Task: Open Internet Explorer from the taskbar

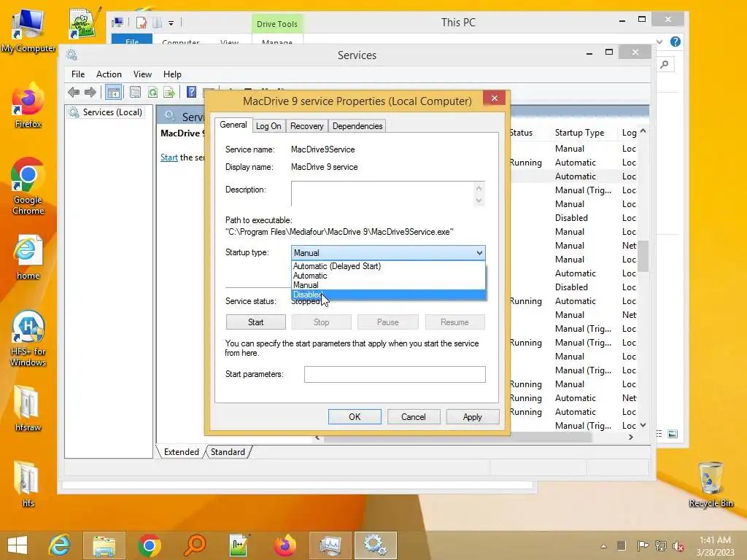Action: click(x=60, y=545)
